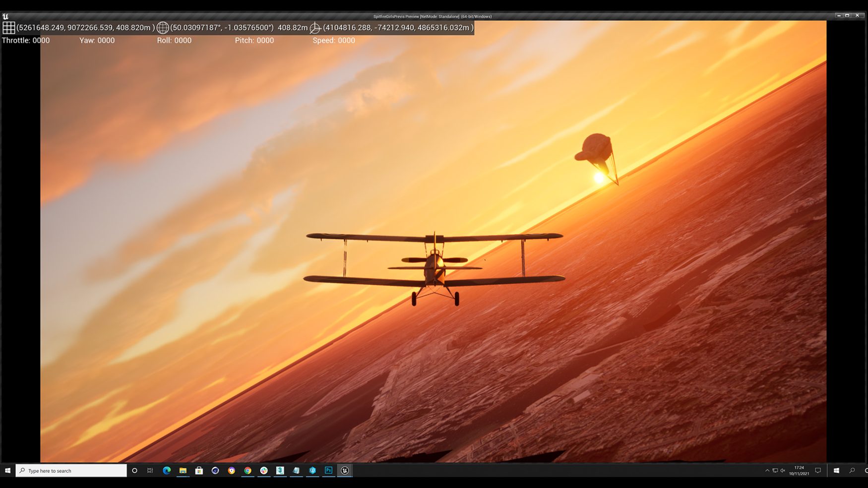Click the clock showing 17:24
This screenshot has height=488, width=868.
799,471
